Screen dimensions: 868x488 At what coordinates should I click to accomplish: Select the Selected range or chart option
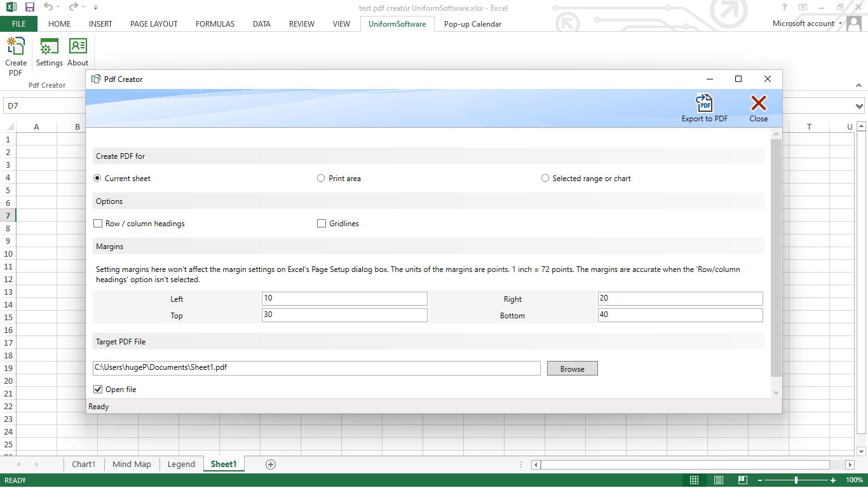(545, 179)
